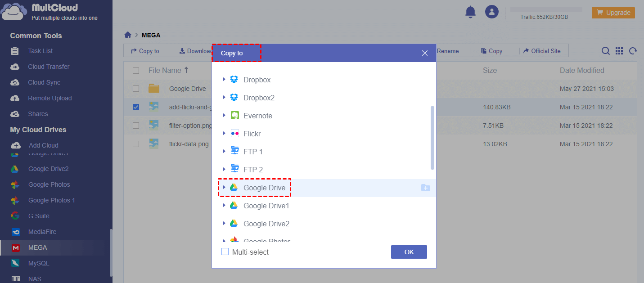Select Dropbox2 in destination tree

pos(259,98)
